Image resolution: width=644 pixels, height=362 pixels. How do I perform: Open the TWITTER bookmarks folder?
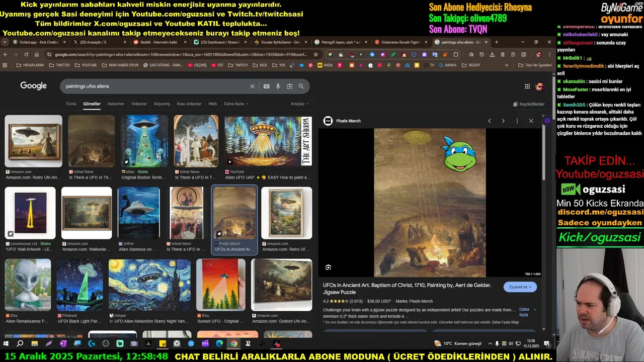click(60, 65)
